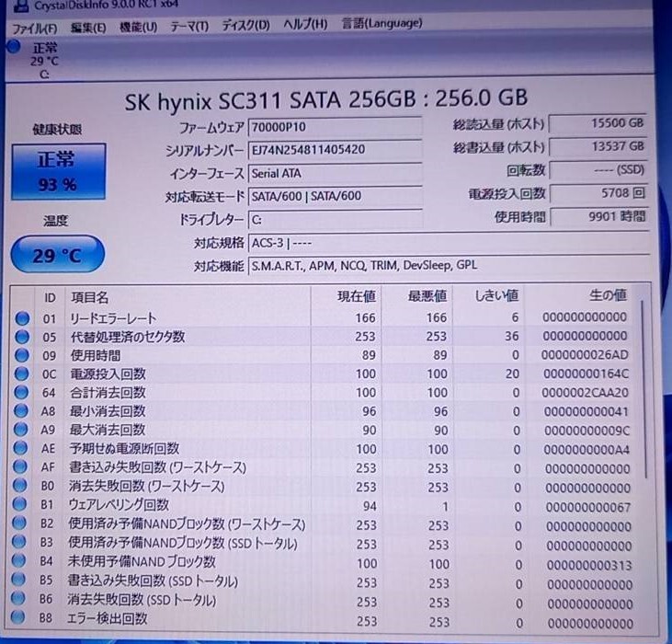Viewport: 672px width, 644px height.
Task: Select the 使用時間 row in the SMART list
Action: pyautogui.click(x=324, y=355)
